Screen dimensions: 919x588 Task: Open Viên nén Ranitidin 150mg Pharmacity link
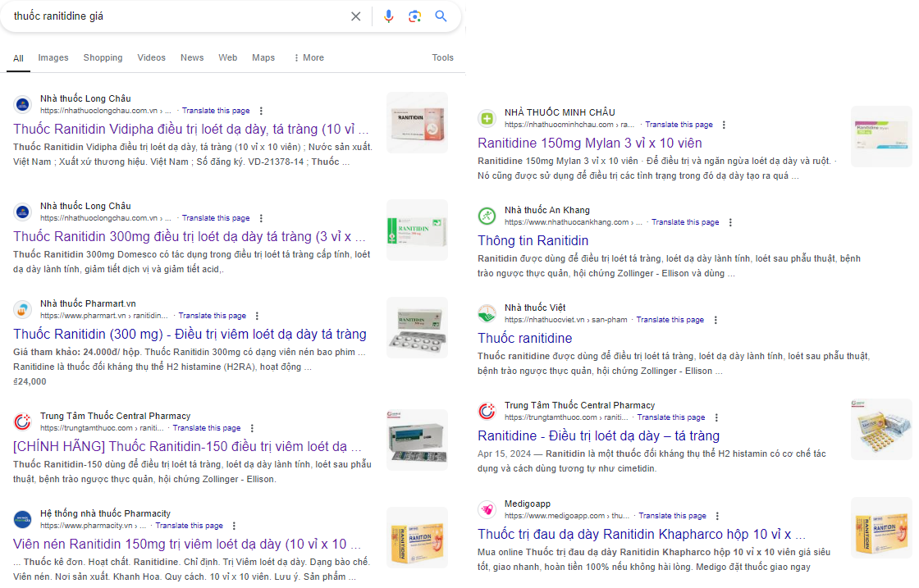coord(187,544)
